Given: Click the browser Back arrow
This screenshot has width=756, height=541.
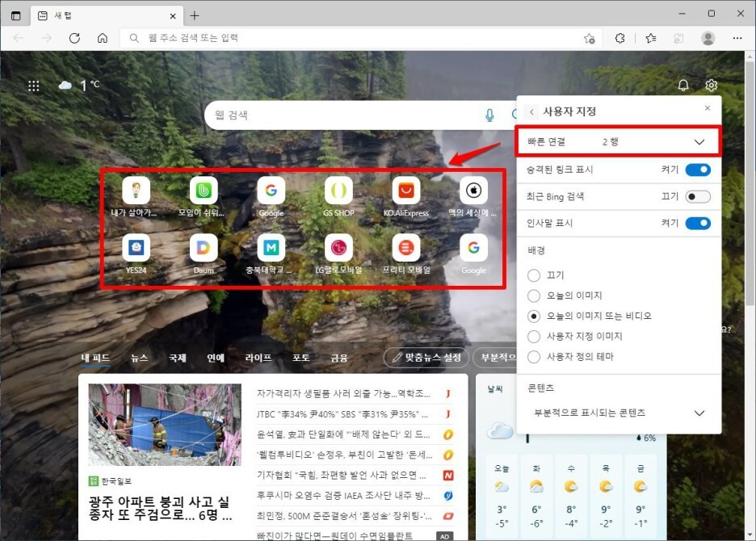Looking at the screenshot, I should tap(19, 38).
